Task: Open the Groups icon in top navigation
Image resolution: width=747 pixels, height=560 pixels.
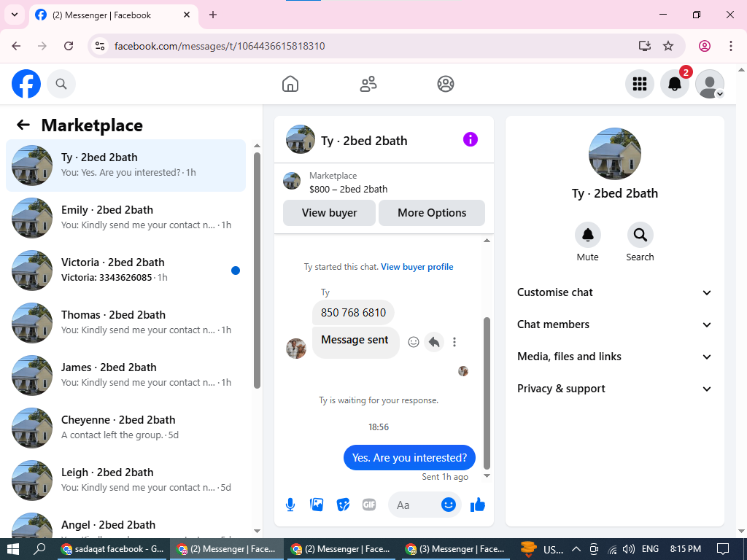Action: pyautogui.click(x=446, y=84)
